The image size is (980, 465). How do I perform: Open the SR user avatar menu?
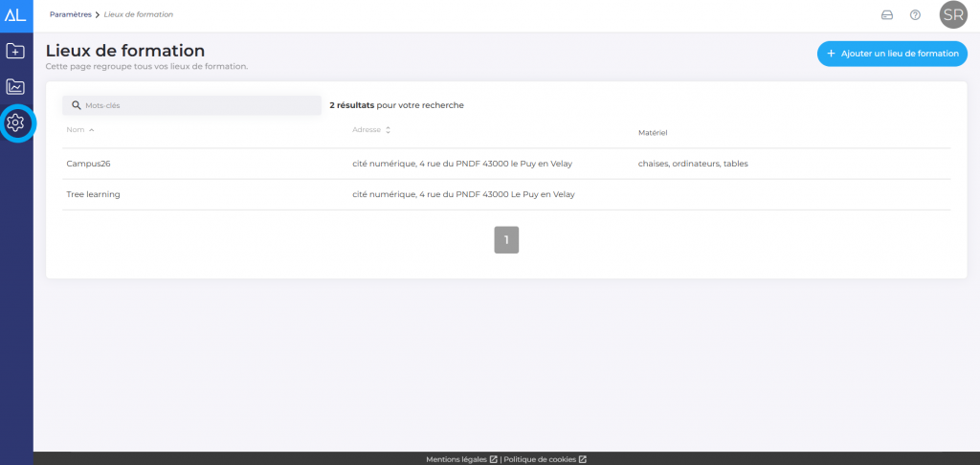click(952, 15)
